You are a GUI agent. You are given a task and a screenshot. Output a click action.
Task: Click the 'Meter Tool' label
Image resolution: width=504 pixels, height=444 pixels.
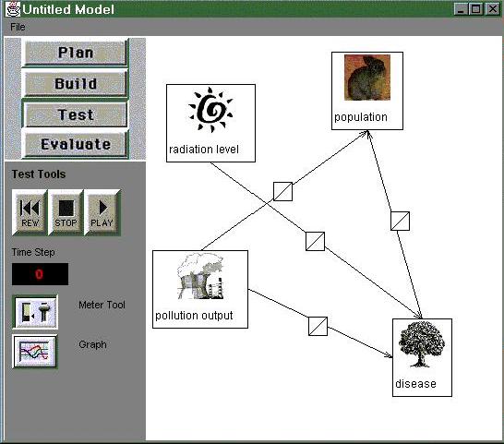click(x=102, y=305)
